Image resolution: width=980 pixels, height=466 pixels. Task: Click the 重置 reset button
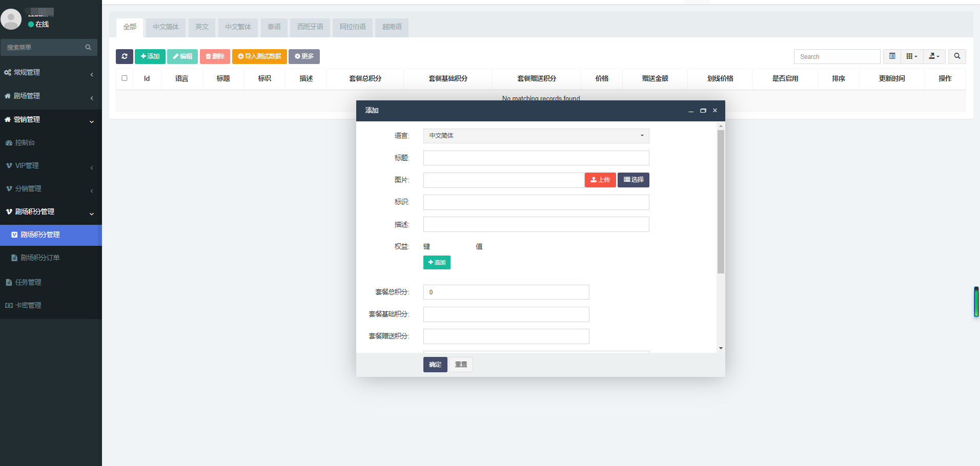(x=461, y=365)
